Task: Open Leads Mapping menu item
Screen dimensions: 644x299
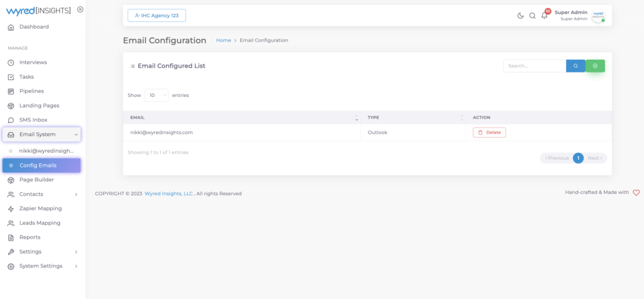Action: point(40,223)
